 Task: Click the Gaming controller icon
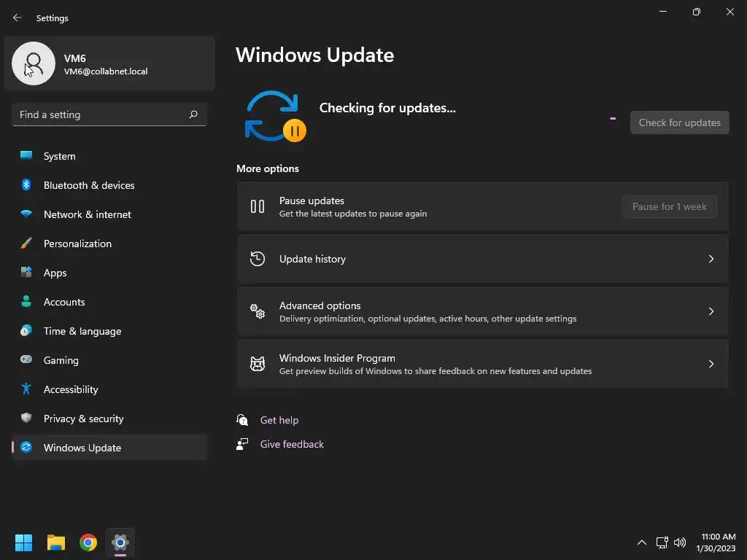coord(26,359)
